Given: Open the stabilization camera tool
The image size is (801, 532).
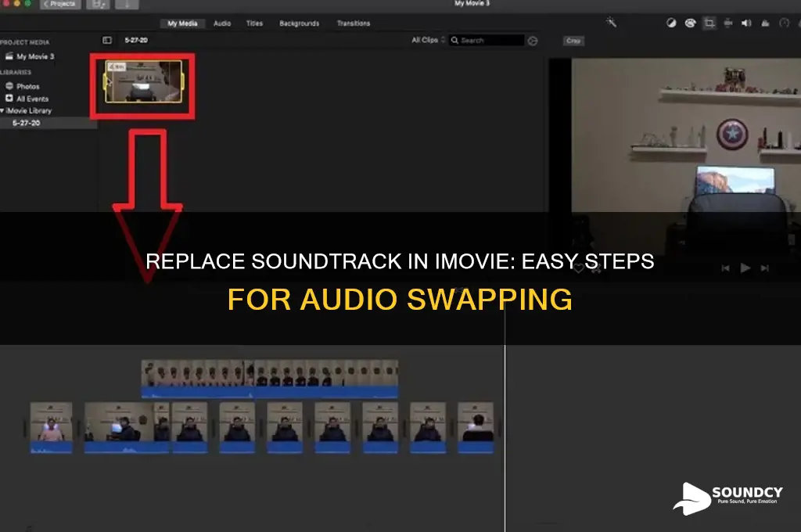Looking at the screenshot, I should (728, 23).
